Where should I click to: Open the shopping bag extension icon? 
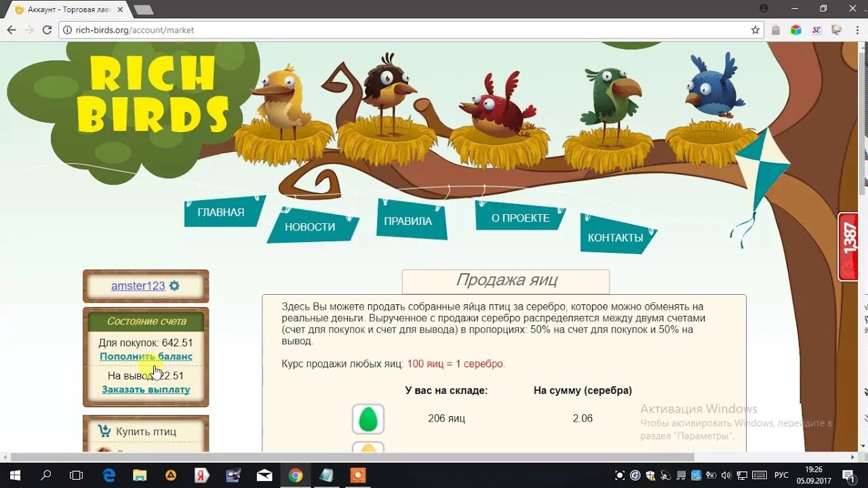tap(776, 30)
